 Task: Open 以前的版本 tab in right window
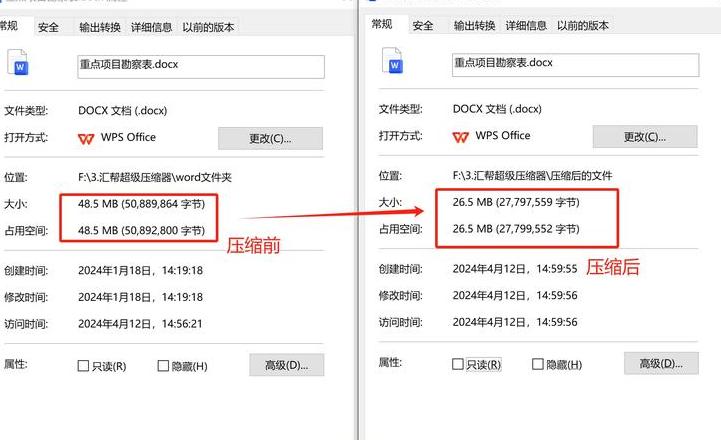(x=583, y=25)
